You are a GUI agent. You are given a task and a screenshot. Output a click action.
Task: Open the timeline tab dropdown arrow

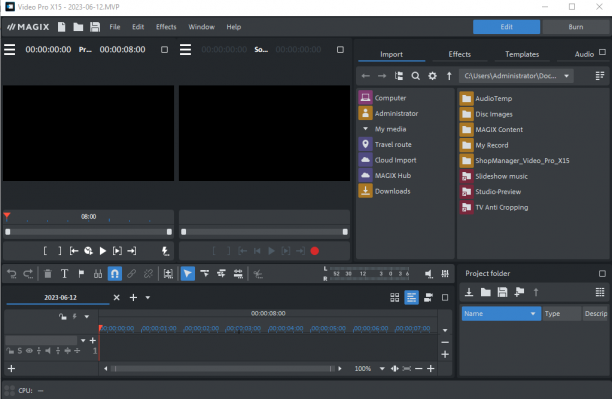coord(148,297)
